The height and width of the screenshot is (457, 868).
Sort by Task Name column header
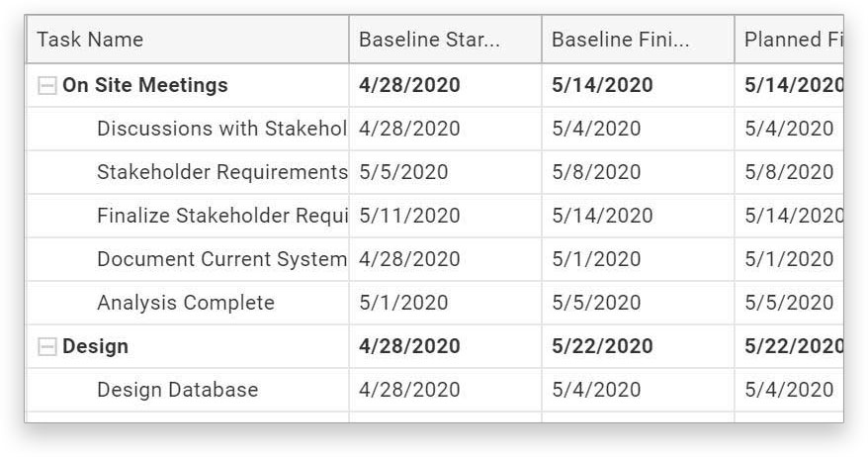point(90,40)
